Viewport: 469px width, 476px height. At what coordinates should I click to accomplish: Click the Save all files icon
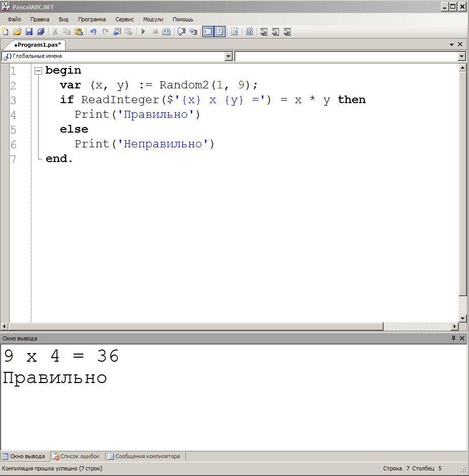coord(41,31)
